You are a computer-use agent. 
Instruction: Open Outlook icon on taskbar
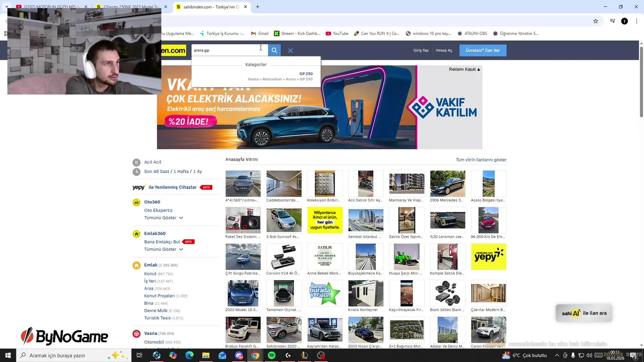[222, 355]
